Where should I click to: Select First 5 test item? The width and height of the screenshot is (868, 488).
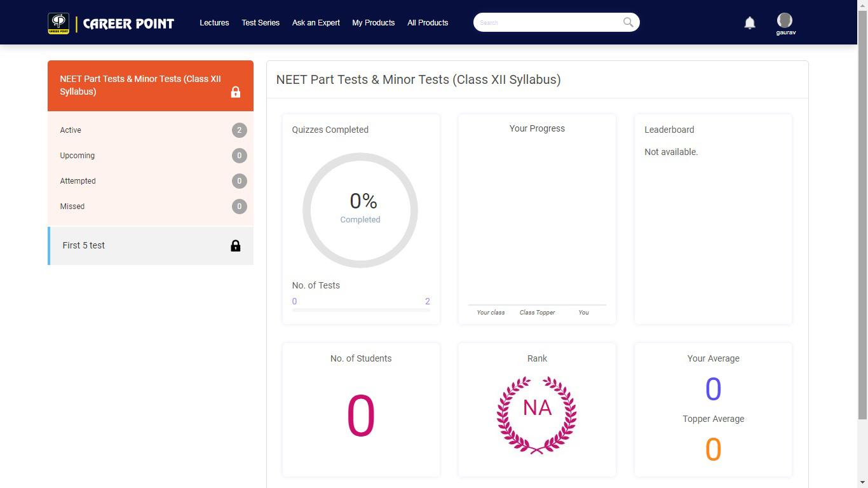[x=151, y=245]
